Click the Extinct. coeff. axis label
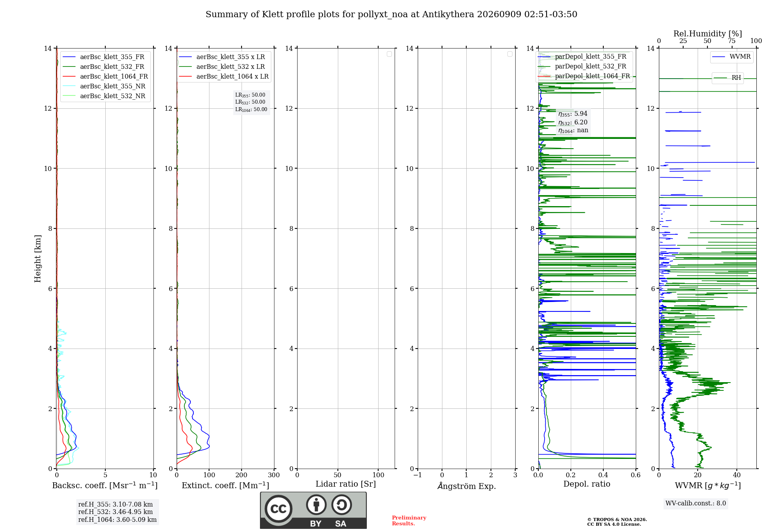The width and height of the screenshot is (783, 532). (226, 485)
